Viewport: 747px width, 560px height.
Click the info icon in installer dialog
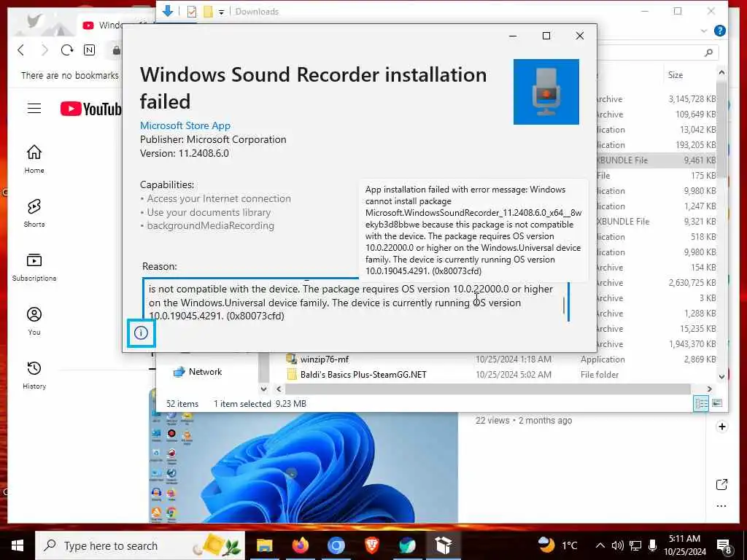[x=141, y=332]
